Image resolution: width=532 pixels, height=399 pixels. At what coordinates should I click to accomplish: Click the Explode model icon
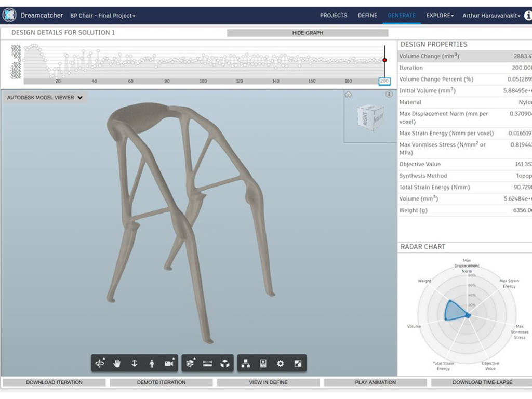point(224,364)
